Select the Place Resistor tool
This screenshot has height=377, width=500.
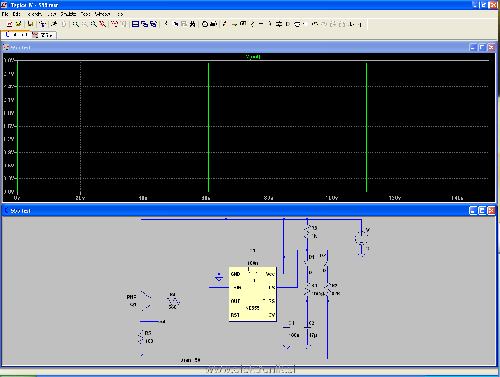coord(252,24)
